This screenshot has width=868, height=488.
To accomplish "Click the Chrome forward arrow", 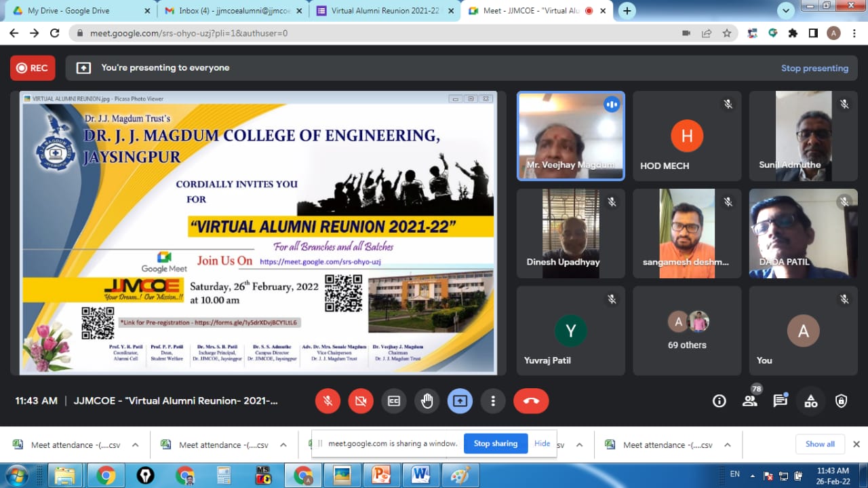I will coord(34,33).
